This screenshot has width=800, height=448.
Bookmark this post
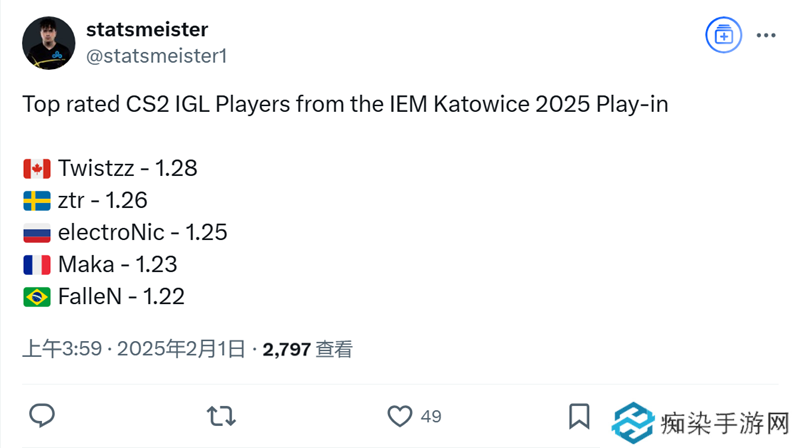[578, 416]
